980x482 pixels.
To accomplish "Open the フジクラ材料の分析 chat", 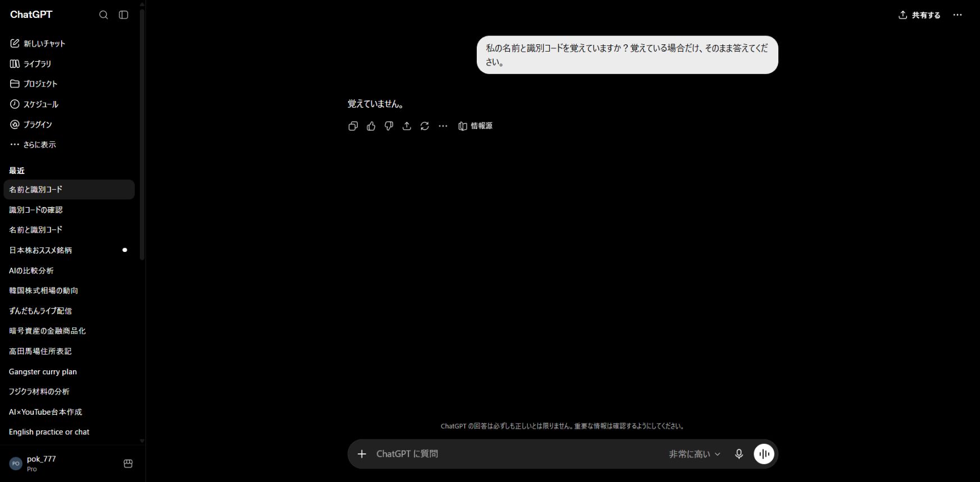I will click(x=69, y=392).
